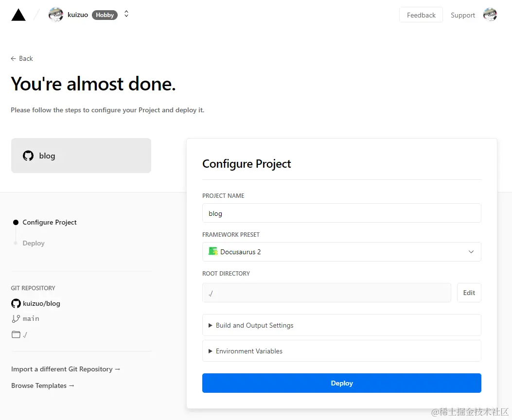
Task: Open the team switcher chevrons
Action: tap(126, 14)
